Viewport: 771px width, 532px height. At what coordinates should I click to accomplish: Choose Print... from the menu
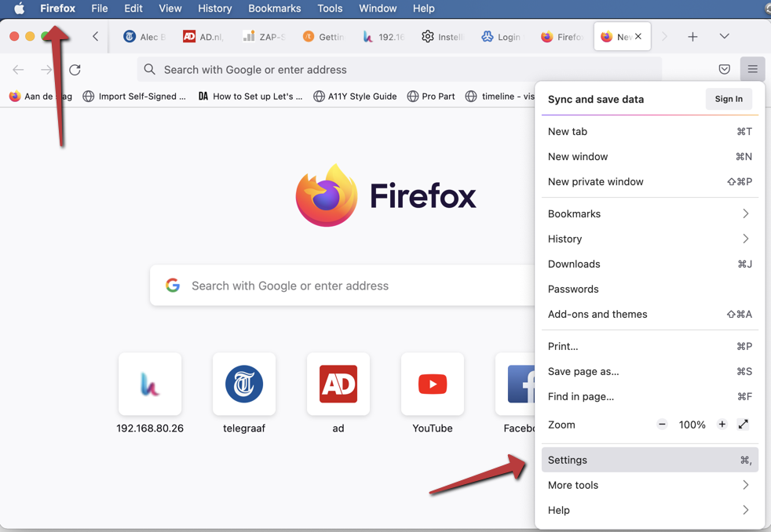[649, 346]
